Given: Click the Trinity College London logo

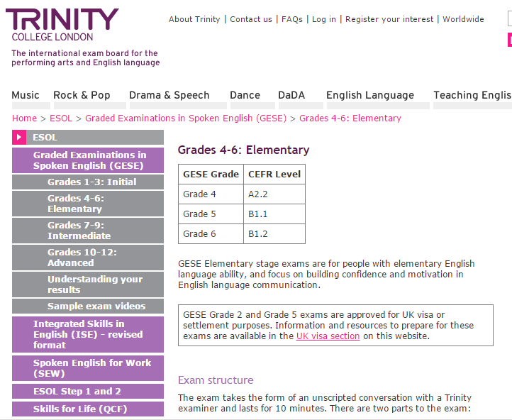Looking at the screenshot, I should click(62, 25).
